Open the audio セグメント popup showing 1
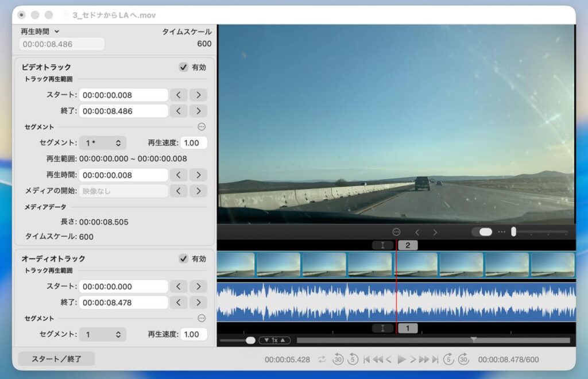 pos(103,334)
